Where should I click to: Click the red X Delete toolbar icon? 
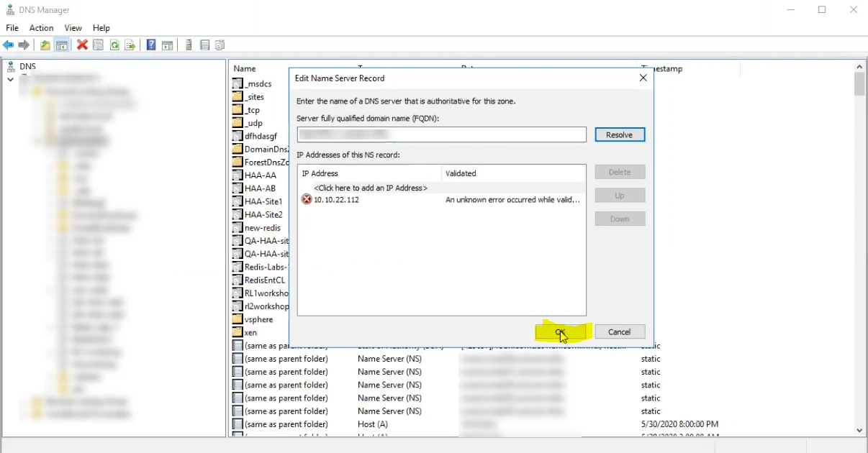pos(82,45)
